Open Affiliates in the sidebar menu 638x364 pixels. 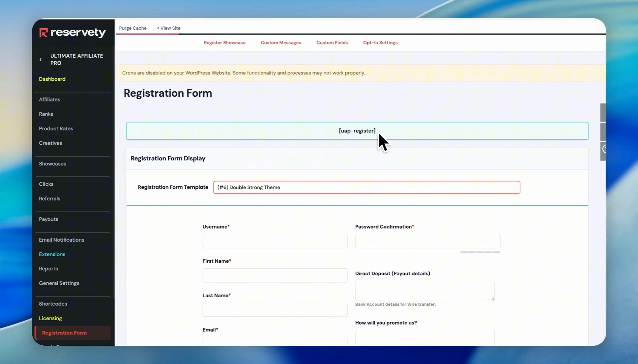pyautogui.click(x=50, y=99)
